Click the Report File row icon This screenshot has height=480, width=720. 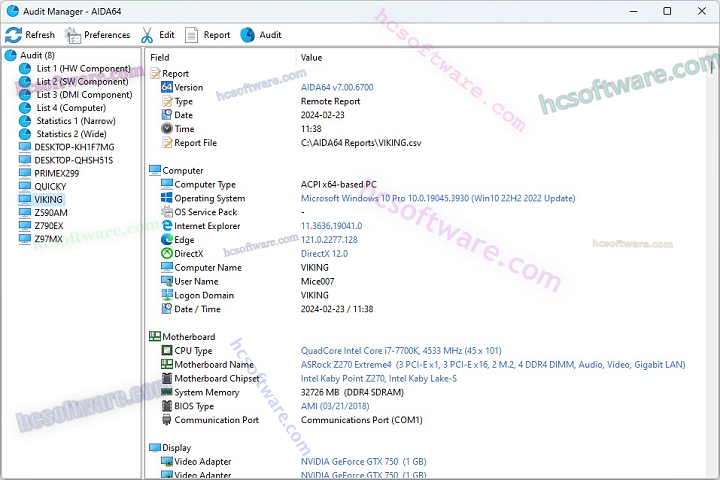click(167, 142)
